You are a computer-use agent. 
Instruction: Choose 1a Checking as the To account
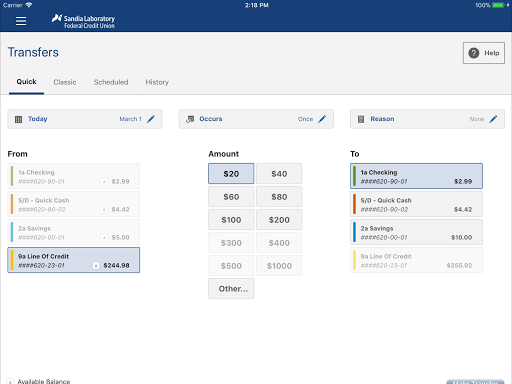click(416, 176)
